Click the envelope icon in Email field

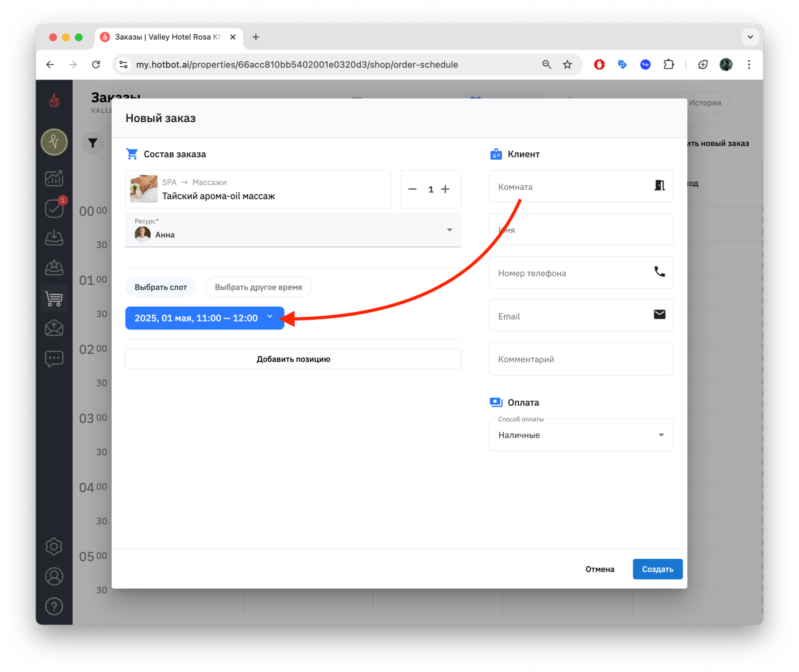[x=659, y=314]
